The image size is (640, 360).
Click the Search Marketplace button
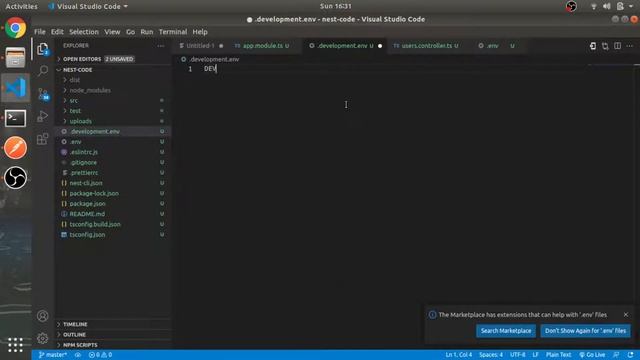point(506,331)
